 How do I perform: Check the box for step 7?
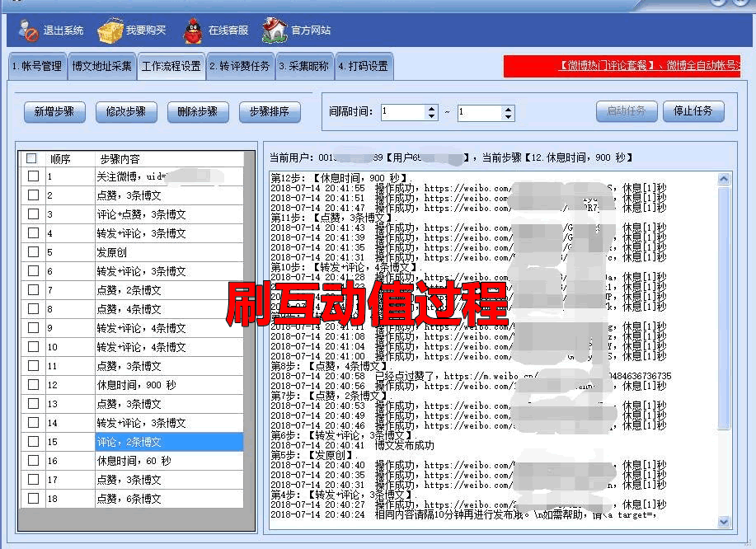(x=33, y=289)
